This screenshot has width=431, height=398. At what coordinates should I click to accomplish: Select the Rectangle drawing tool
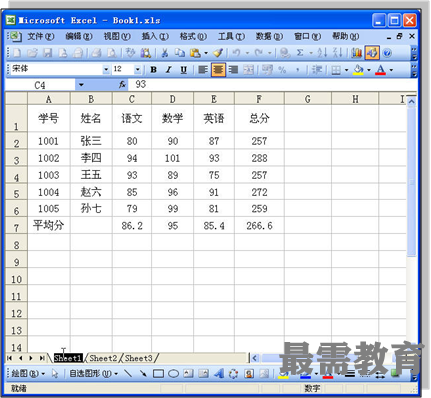tap(158, 374)
